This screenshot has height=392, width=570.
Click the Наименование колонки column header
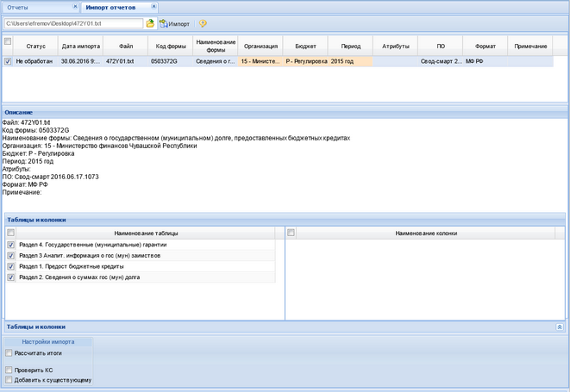click(426, 233)
